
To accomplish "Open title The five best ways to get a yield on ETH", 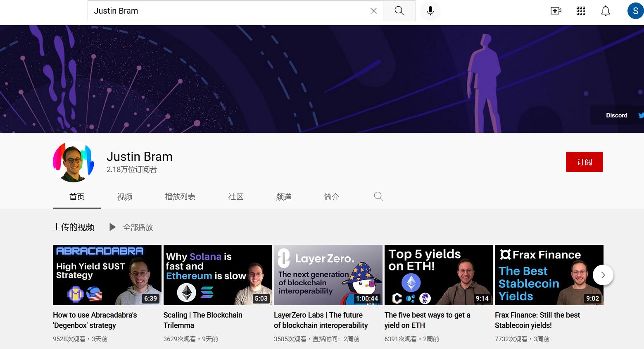I will pos(428,320).
